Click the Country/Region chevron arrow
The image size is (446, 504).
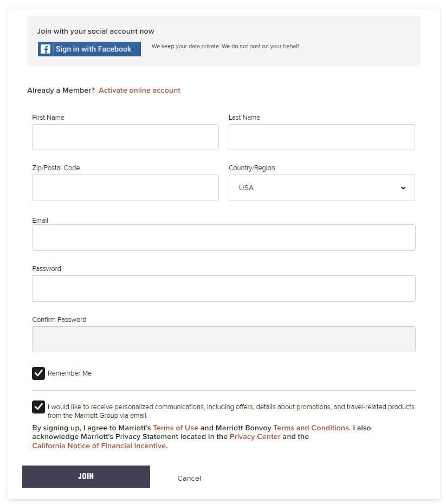point(403,188)
